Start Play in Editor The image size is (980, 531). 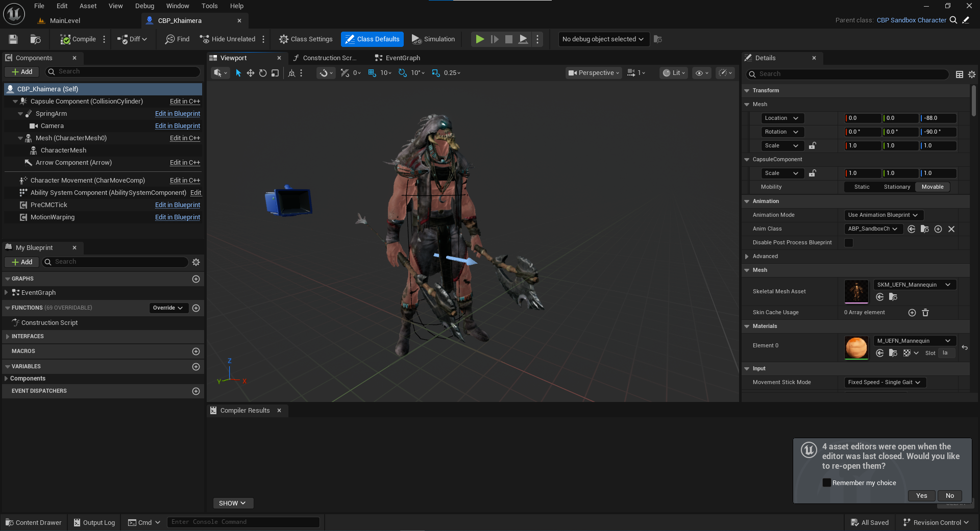click(480, 39)
